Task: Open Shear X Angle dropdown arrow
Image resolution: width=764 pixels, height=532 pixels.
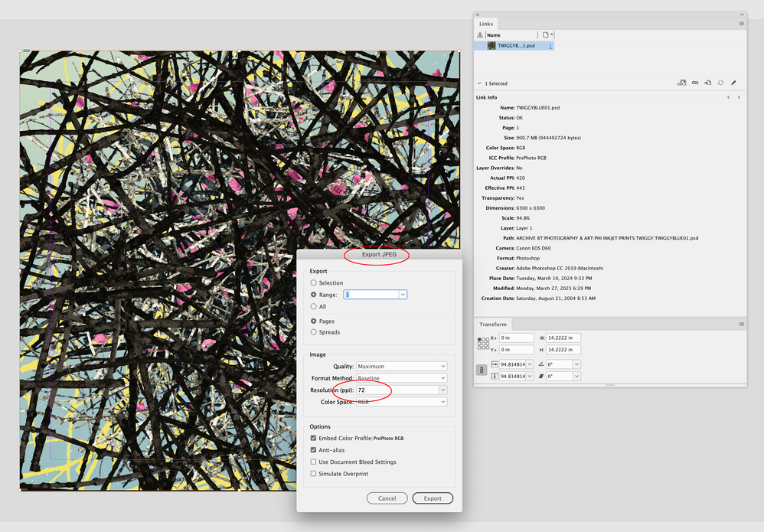Action: pos(576,376)
